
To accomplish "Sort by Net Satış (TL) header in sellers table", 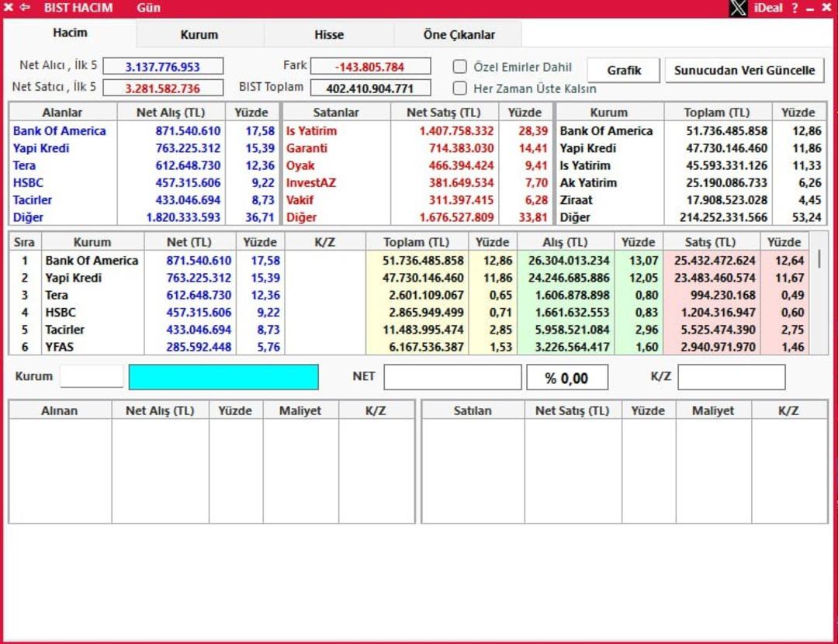I will point(444,113).
